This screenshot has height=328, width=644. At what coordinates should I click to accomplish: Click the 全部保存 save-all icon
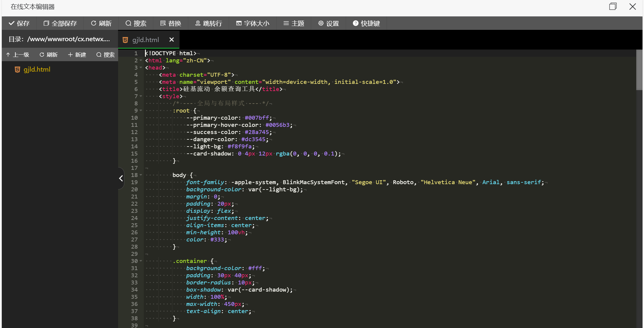[46, 23]
